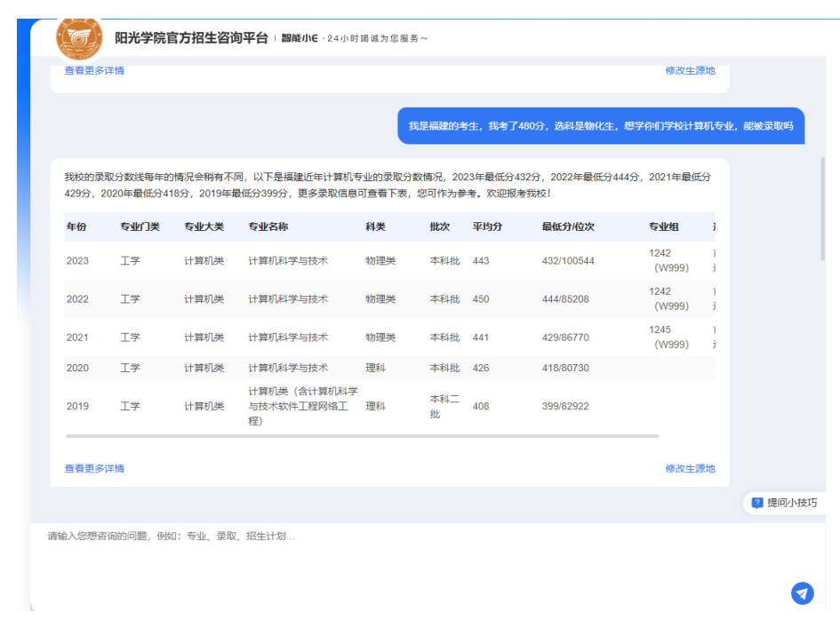
Task: Click the blue user message bubble
Action: click(x=600, y=126)
